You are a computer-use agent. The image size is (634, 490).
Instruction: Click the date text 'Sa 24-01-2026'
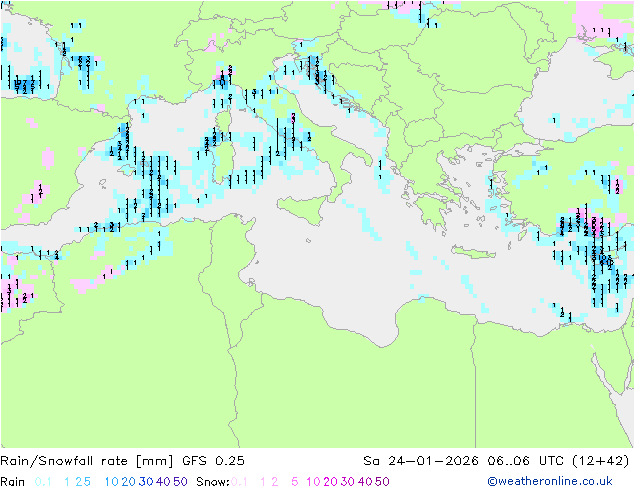coord(421,461)
